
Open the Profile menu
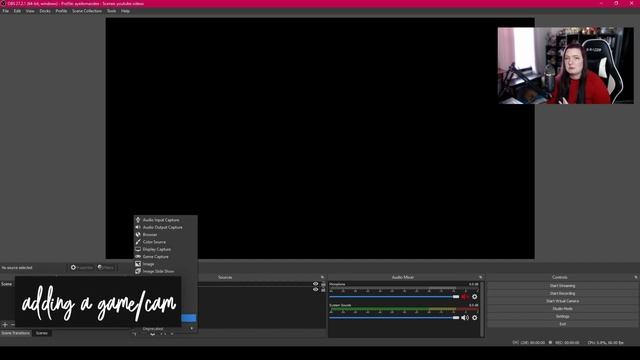(x=61, y=11)
